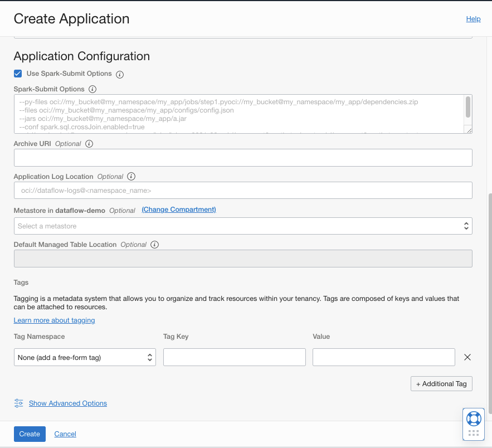
Task: Open the Tag Namespace dropdown
Action: [85, 357]
